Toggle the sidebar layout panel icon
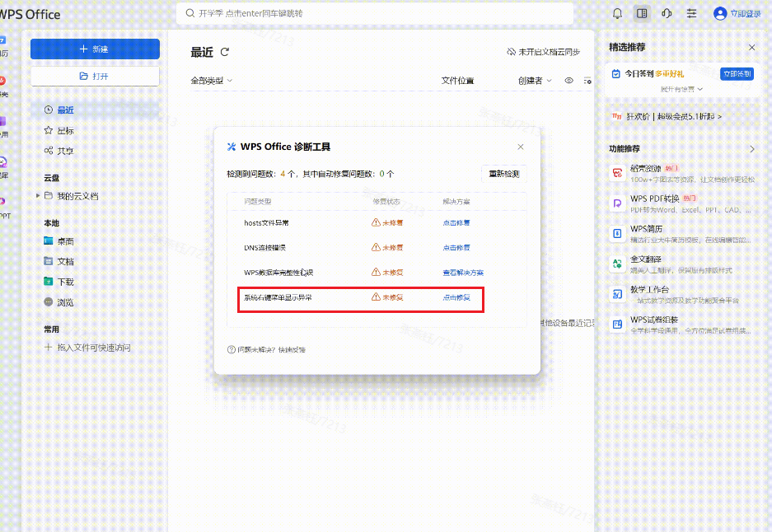This screenshot has height=532, width=772. (642, 13)
